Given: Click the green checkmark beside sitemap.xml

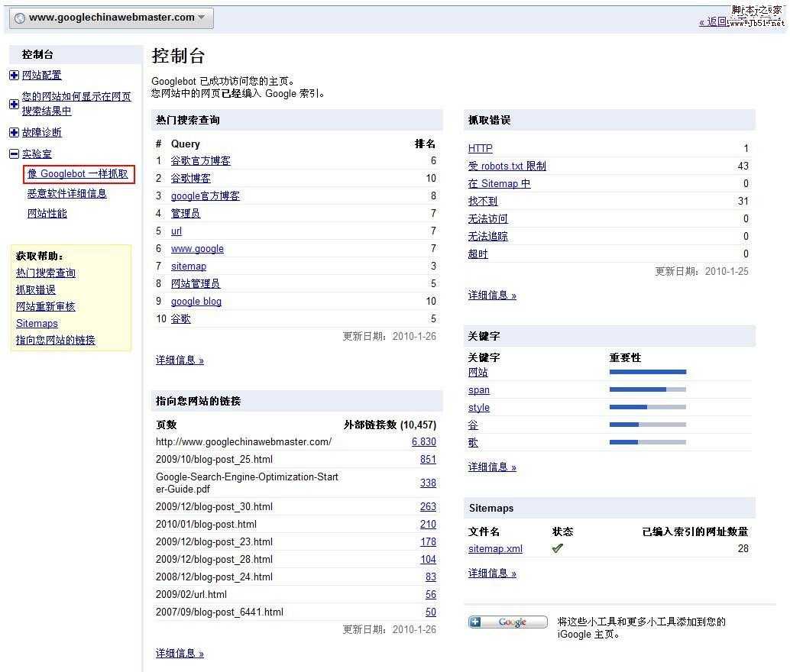Looking at the screenshot, I should click(557, 548).
